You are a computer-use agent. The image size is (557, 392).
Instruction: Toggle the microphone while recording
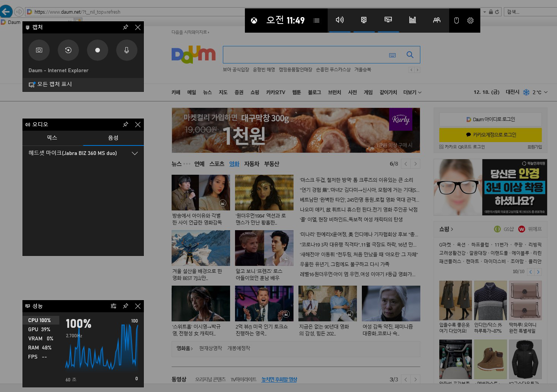(127, 50)
